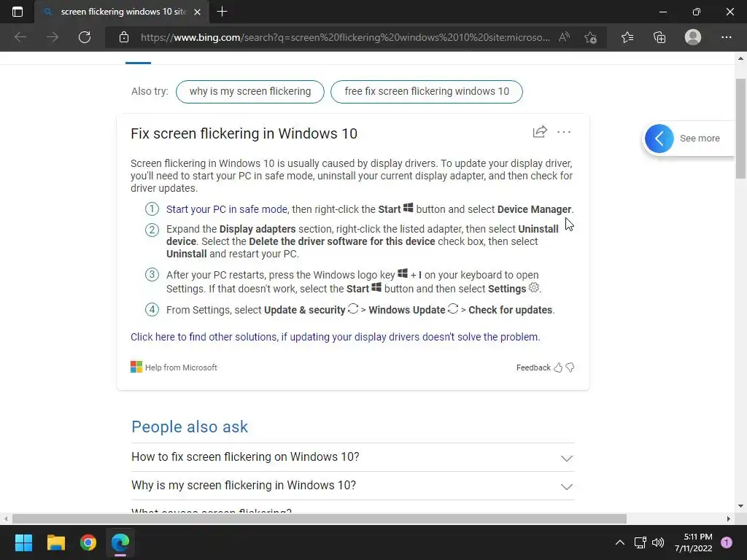View site information lock icon

click(x=124, y=37)
